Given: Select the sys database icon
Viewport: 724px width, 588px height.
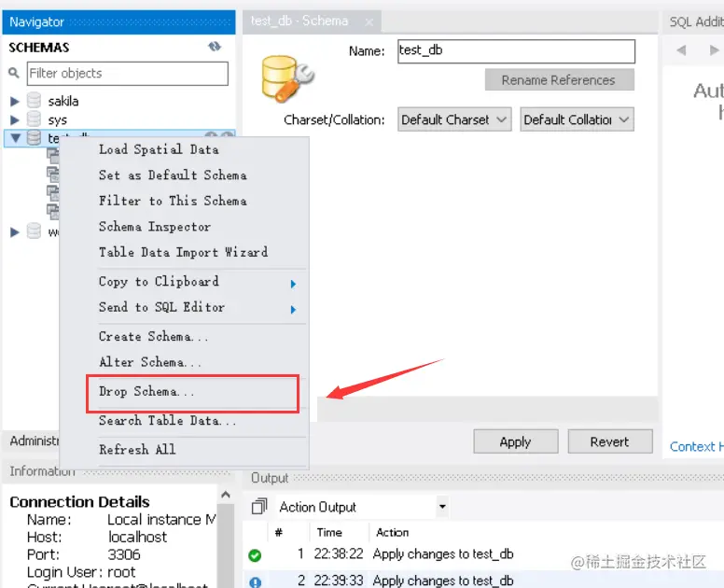Looking at the screenshot, I should (x=34, y=119).
